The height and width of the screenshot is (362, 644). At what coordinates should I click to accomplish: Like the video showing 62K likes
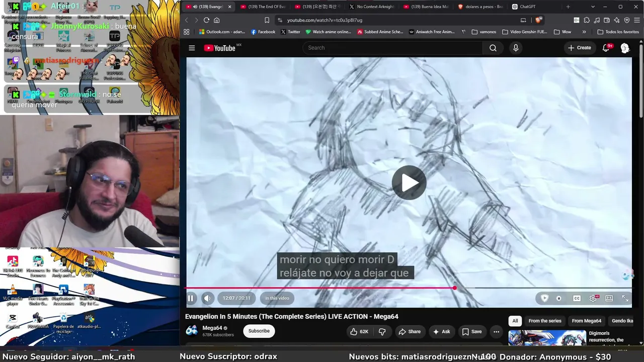pyautogui.click(x=359, y=331)
